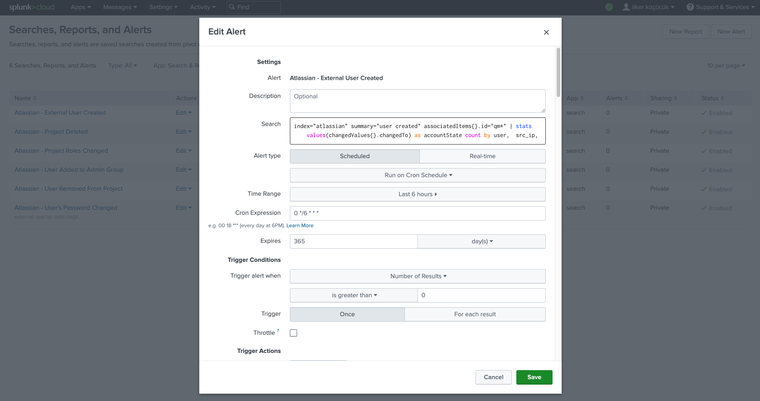
Task: Click the green status icon in header
Action: [x=610, y=7]
